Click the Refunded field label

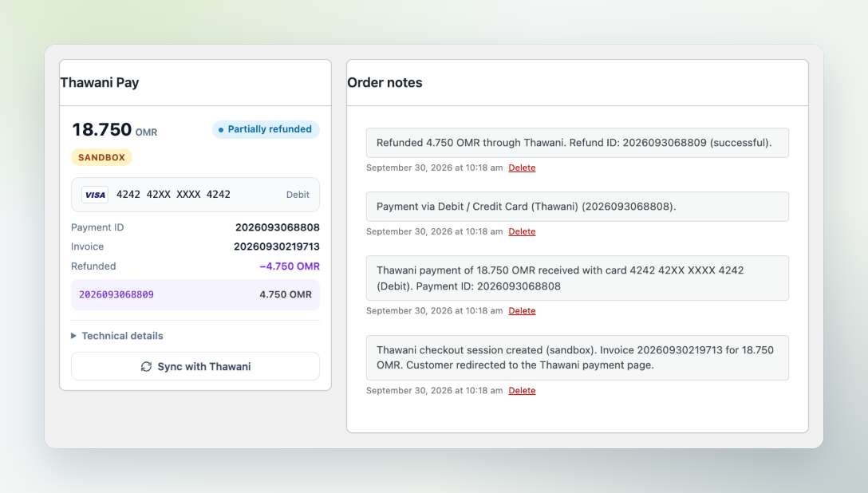point(93,266)
